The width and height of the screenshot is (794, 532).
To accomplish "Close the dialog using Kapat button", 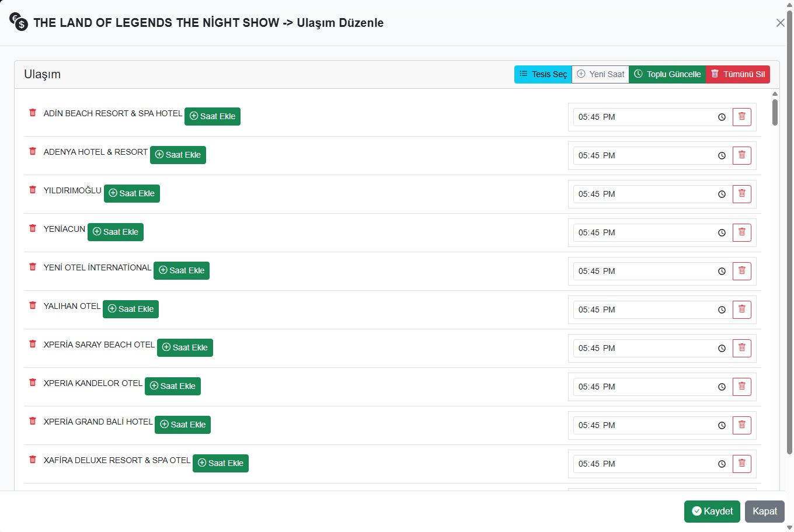I will [x=764, y=512].
